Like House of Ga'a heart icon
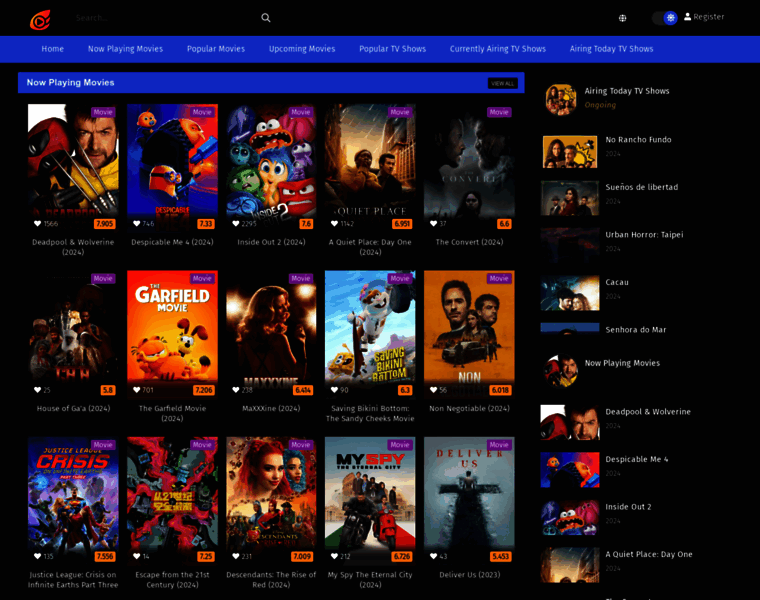Screen dimensions: 760x600 pos(37,390)
